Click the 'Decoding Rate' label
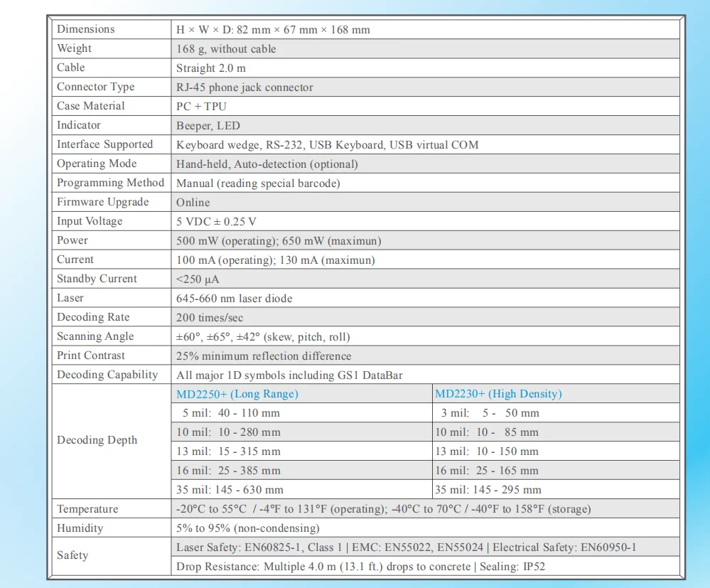The height and width of the screenshot is (588, 710). [x=93, y=317]
